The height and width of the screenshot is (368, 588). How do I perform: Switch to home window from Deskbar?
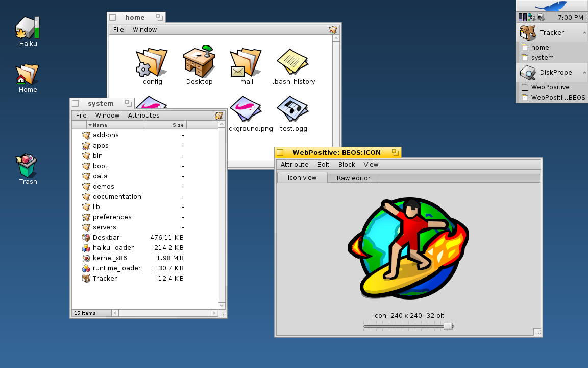click(540, 48)
